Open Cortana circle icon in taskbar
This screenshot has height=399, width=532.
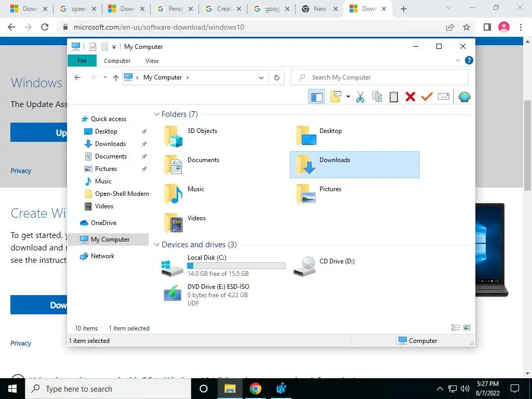point(204,389)
